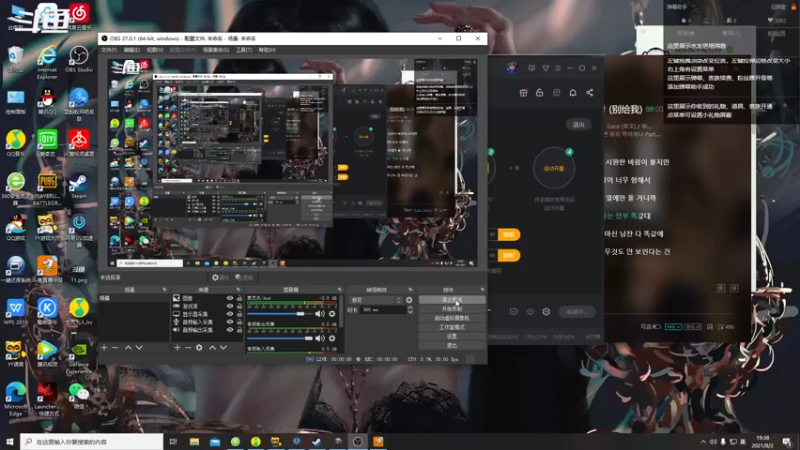The width and height of the screenshot is (800, 450).
Task: Open source properties via the gear icon
Action: 199,347
